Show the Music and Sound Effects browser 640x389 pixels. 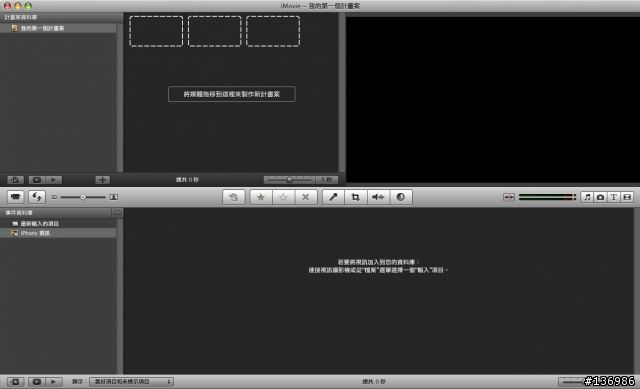587,197
